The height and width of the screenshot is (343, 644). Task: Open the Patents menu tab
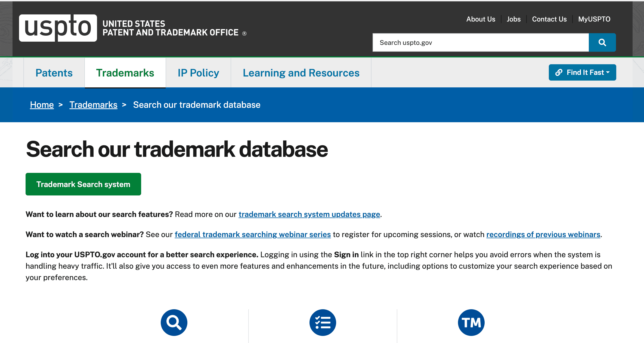pyautogui.click(x=54, y=73)
